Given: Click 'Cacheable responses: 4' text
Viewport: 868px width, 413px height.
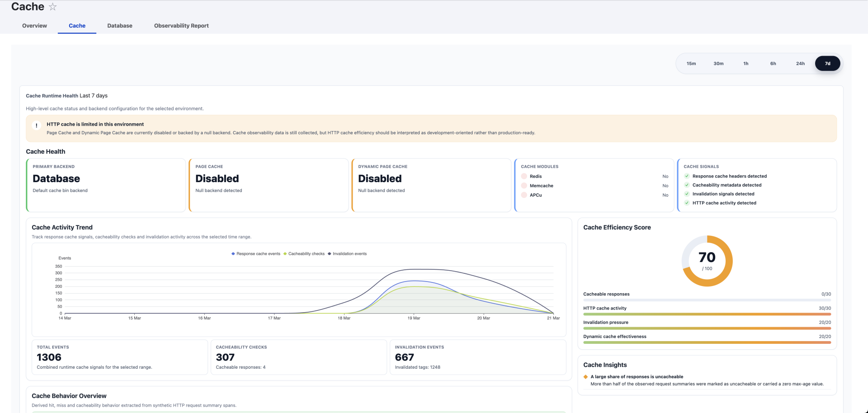Looking at the screenshot, I should click(x=241, y=367).
